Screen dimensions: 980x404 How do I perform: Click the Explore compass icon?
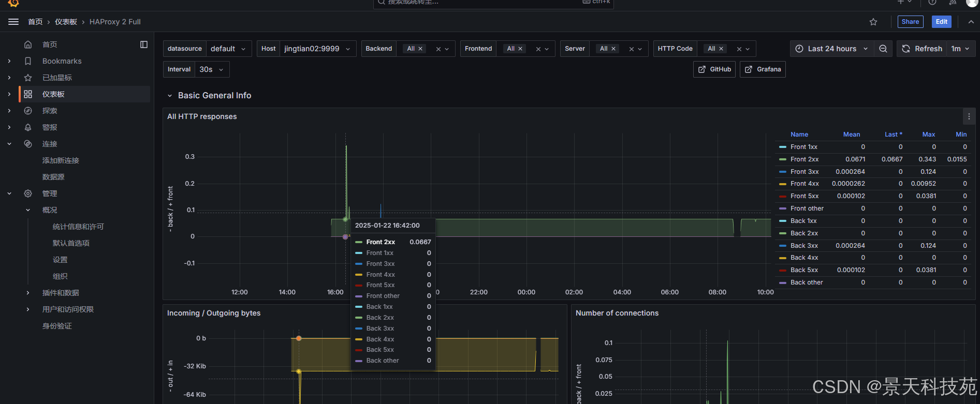(28, 111)
